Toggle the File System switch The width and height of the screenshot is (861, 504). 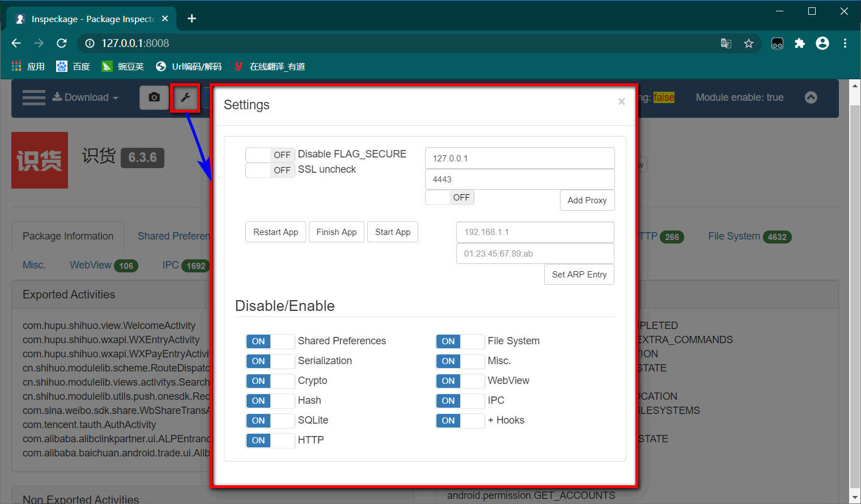click(460, 341)
